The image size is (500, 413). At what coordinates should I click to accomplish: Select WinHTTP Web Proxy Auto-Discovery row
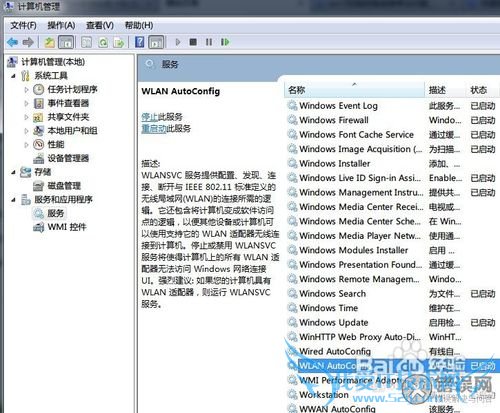click(392, 337)
